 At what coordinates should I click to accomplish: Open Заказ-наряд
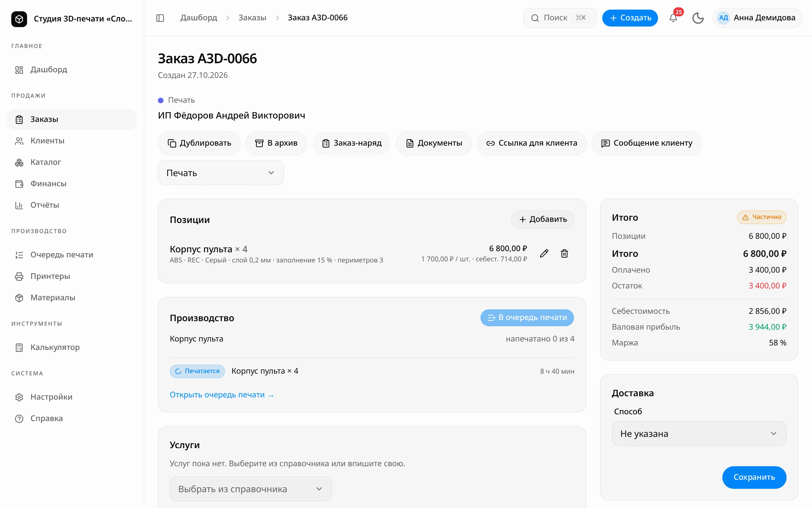coord(352,143)
